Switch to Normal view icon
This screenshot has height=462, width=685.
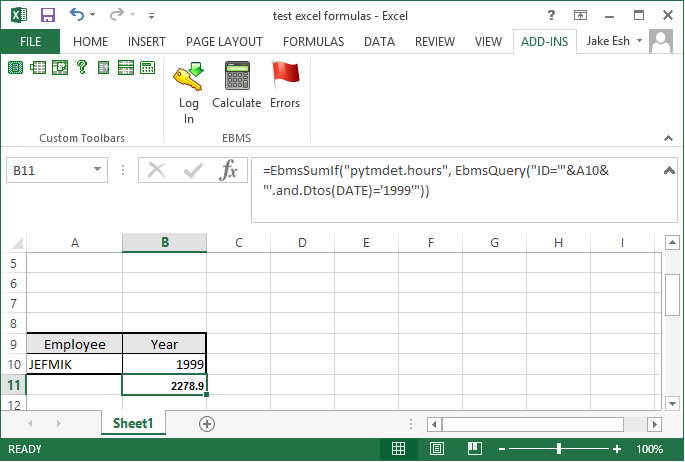[x=398, y=449]
